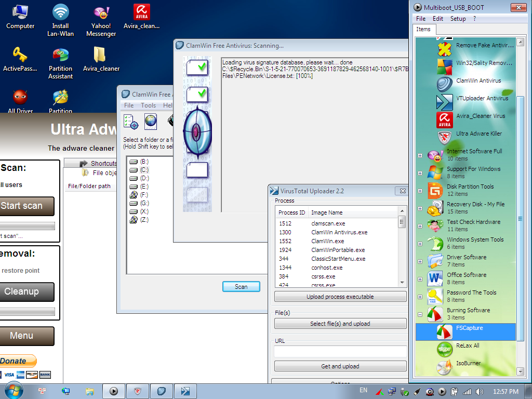Viewport: 532px width, 399px height.
Task: Click Get and upload button
Action: [340, 366]
